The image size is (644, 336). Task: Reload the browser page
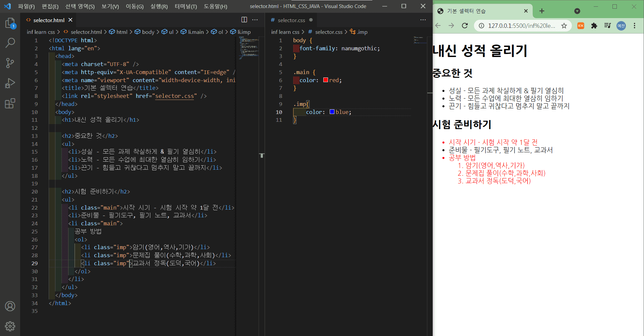coord(465,26)
